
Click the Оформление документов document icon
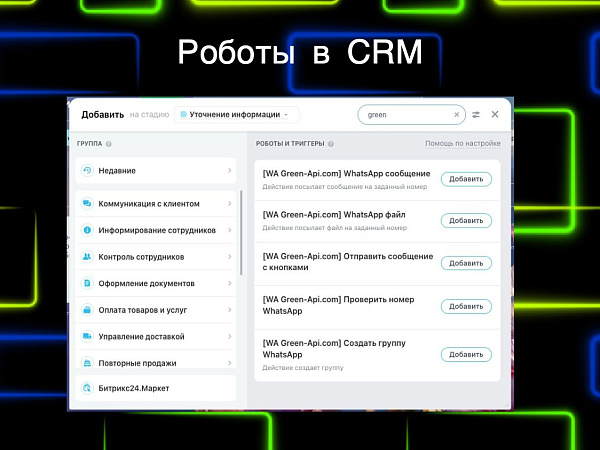(x=87, y=283)
